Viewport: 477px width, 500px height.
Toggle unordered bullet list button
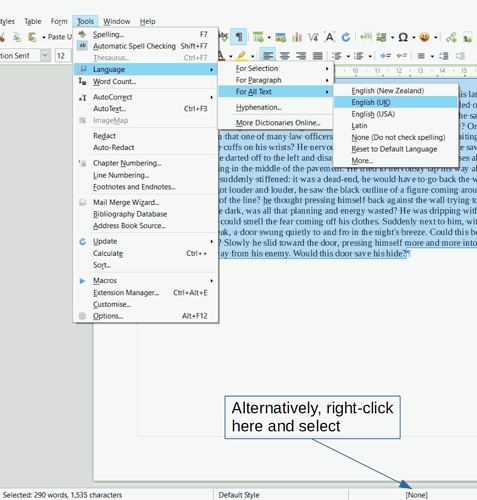point(337,56)
